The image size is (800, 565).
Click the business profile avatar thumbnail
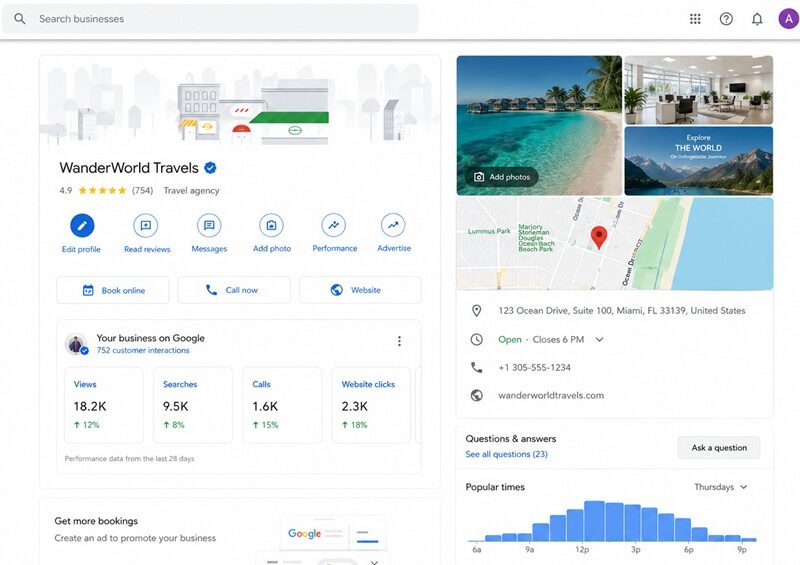coord(76,344)
